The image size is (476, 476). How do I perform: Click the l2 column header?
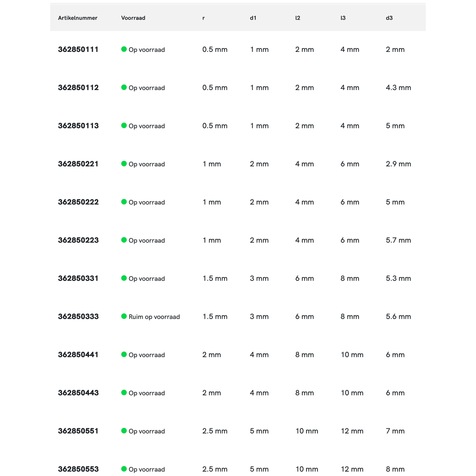coord(298,18)
